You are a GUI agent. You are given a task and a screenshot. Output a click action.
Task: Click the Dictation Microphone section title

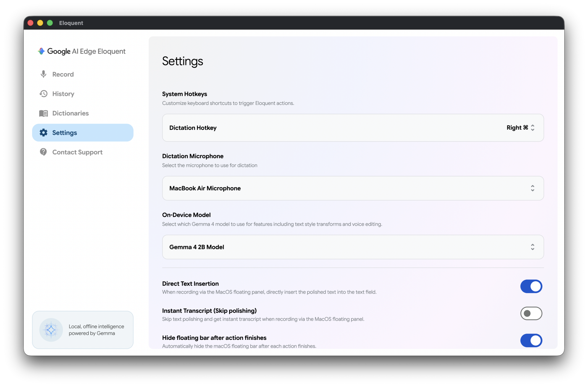click(x=193, y=156)
